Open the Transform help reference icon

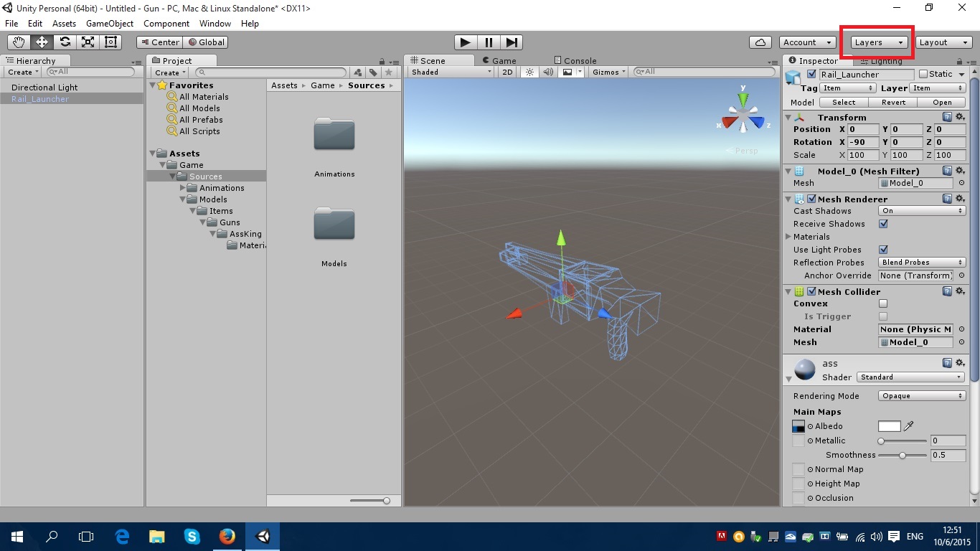pos(947,117)
